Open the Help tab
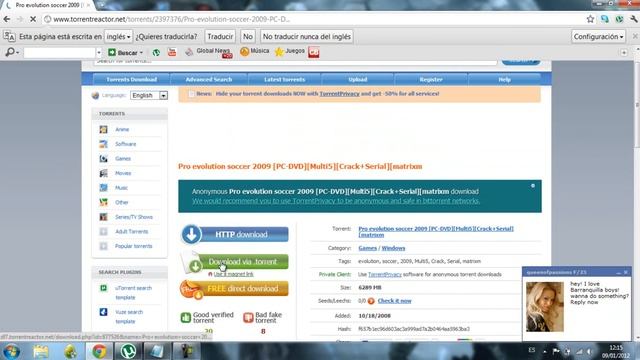The image size is (640, 360). (x=504, y=80)
